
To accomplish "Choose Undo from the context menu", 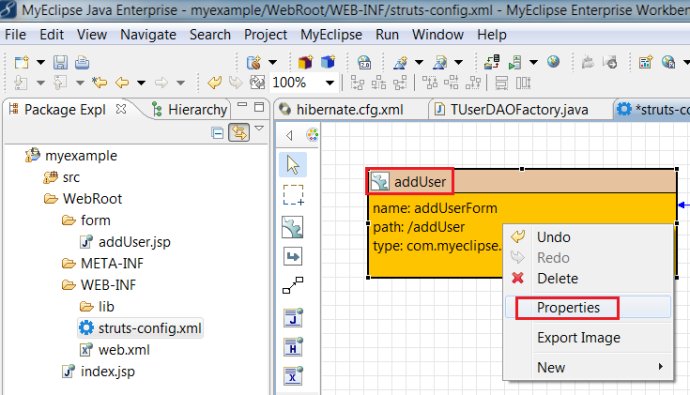I will coord(554,237).
